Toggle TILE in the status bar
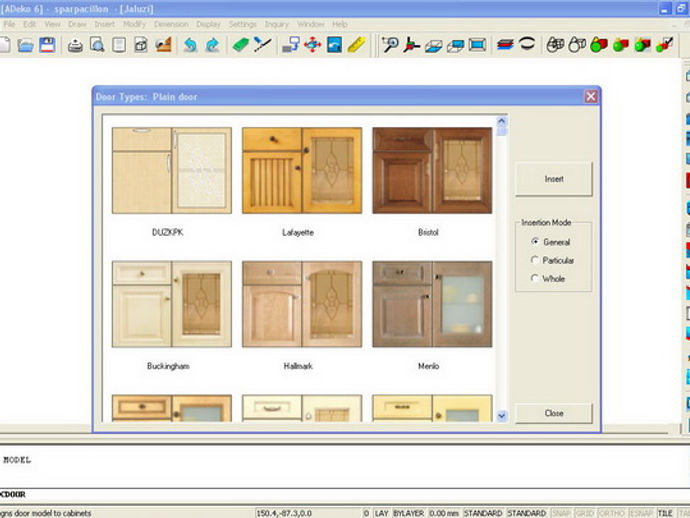The height and width of the screenshot is (518, 690). tap(665, 513)
